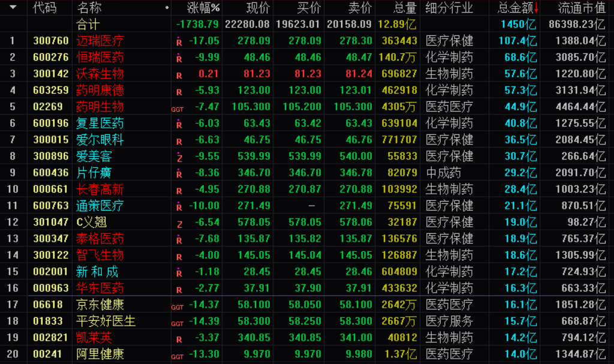This screenshot has height=364, width=614.
Task: Select the 新和成 stock name
Action: [x=97, y=272]
